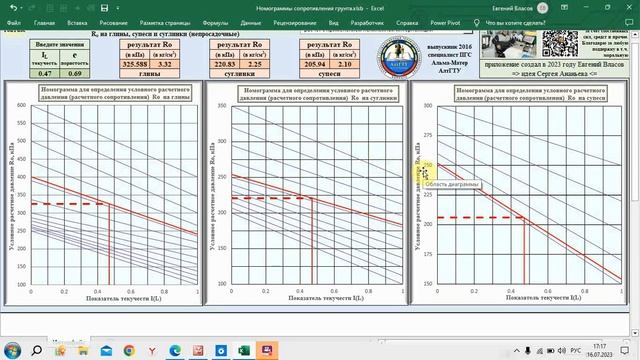Open the Файл menu

click(x=13, y=23)
